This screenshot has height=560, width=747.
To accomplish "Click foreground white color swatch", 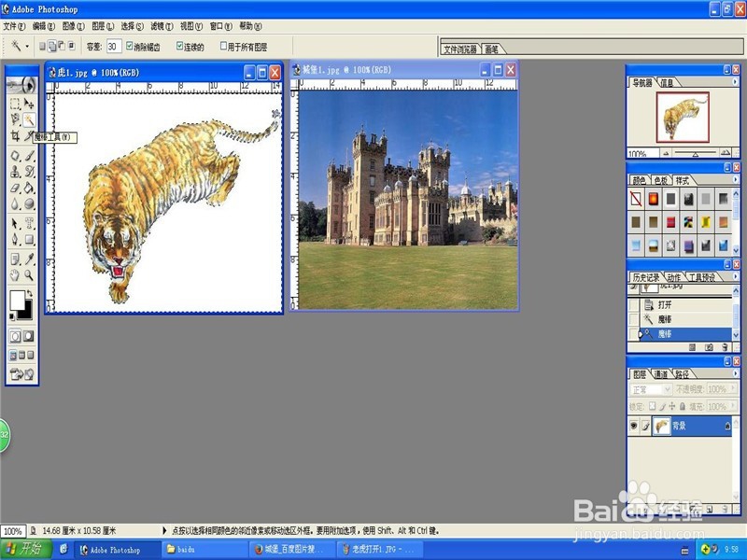I will (17, 300).
